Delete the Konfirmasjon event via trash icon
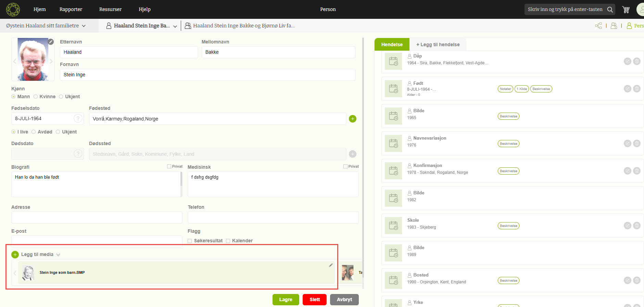 (636, 171)
